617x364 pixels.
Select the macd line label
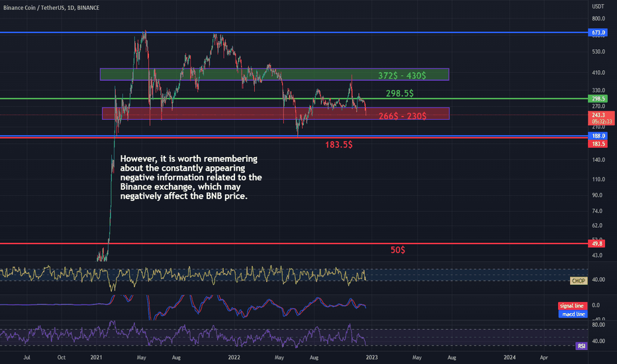pyautogui.click(x=573, y=314)
